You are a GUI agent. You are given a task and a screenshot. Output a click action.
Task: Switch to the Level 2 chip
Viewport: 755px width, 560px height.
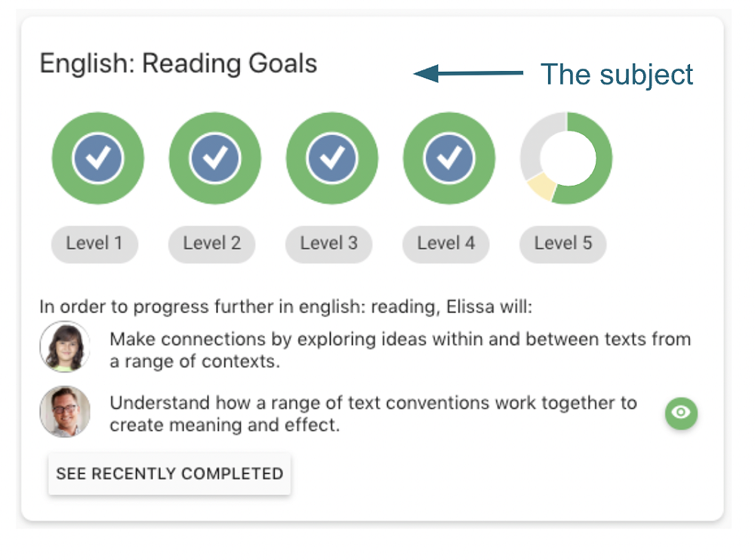tap(211, 244)
